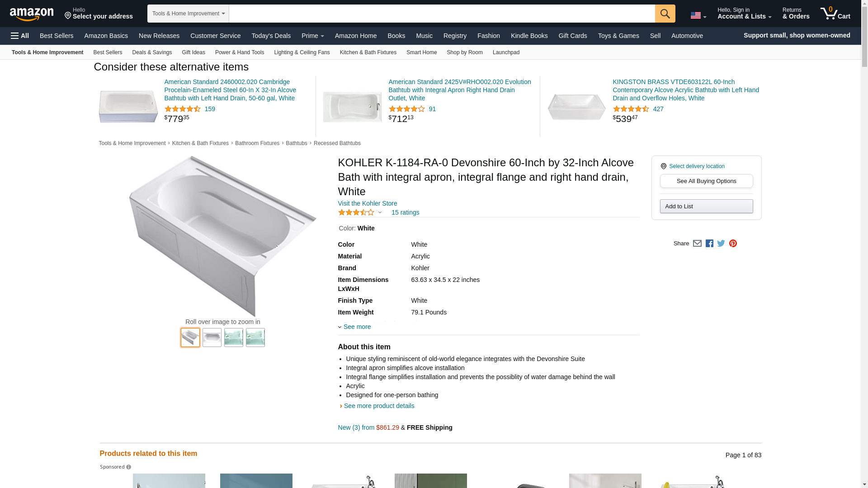This screenshot has height=488, width=868.
Task: Open the shopping cart icon
Action: tap(835, 14)
